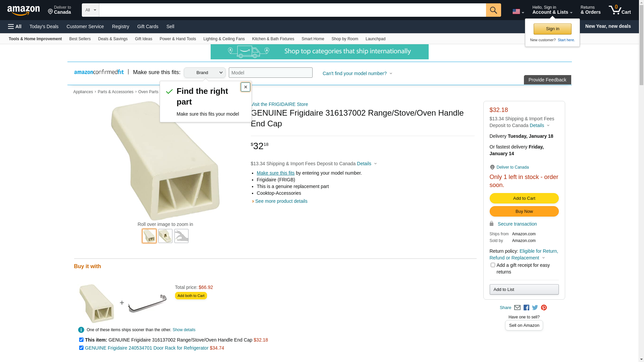The height and width of the screenshot is (362, 644).
Task: Share product on Pinterest icon
Action: [544, 308]
